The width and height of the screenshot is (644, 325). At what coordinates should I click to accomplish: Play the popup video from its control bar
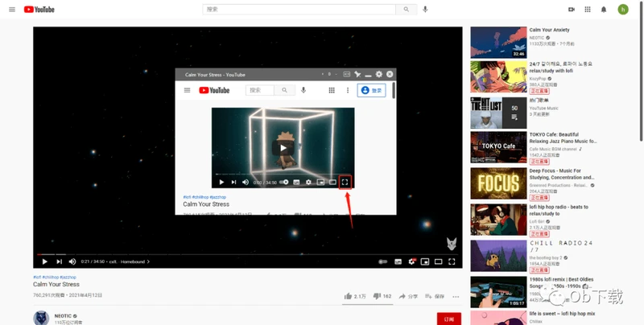tap(221, 182)
